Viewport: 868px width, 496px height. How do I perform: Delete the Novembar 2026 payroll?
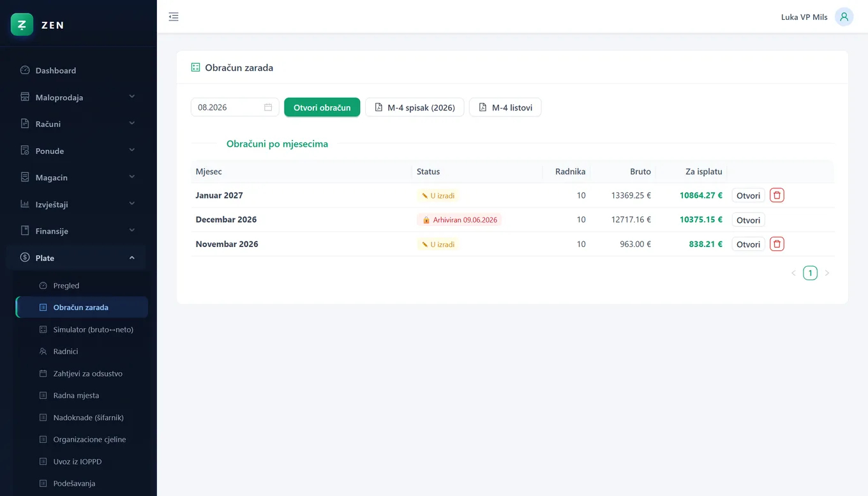pos(777,244)
